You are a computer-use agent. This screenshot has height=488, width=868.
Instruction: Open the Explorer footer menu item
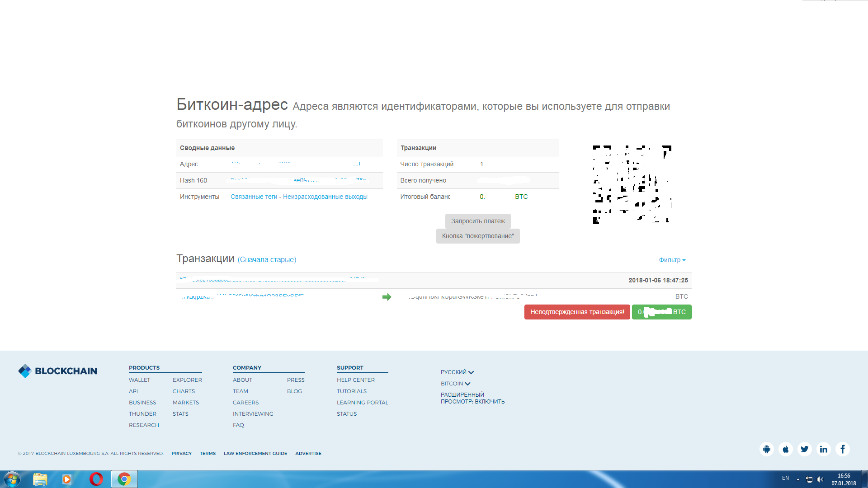pos(187,380)
